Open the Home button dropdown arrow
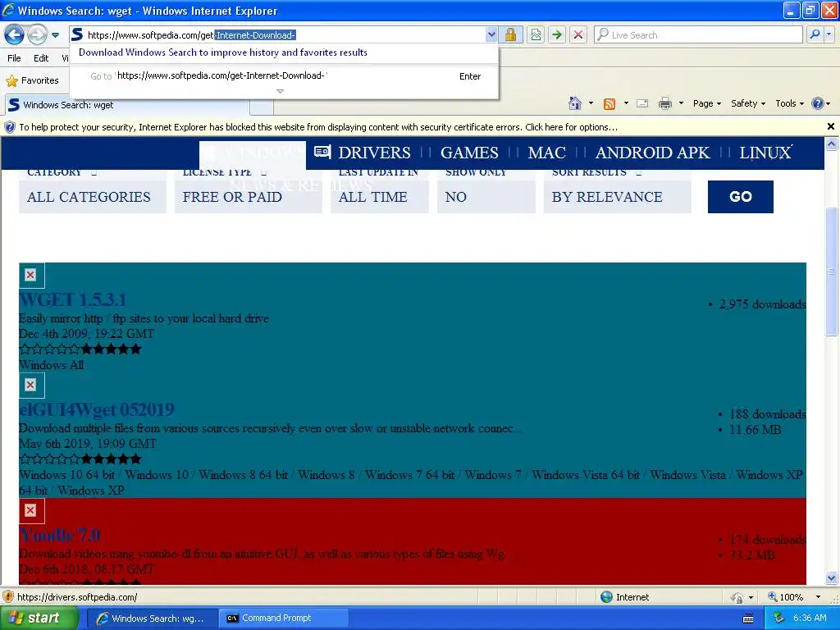The height and width of the screenshot is (630, 840). click(591, 103)
